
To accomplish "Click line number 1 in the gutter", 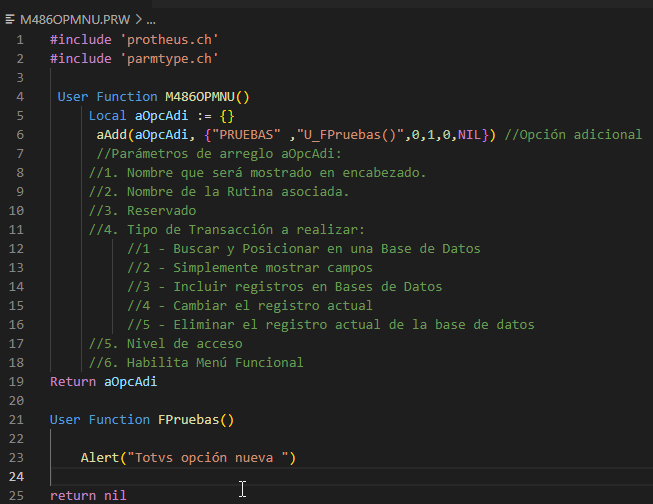I will [x=20, y=40].
